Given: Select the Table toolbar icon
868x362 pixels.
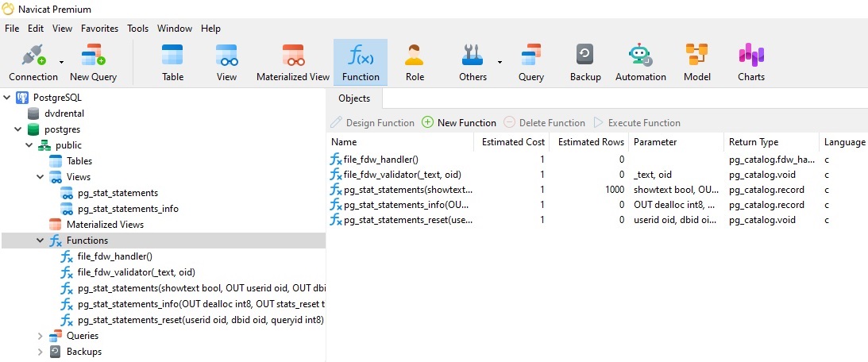Looking at the screenshot, I should click(x=172, y=62).
